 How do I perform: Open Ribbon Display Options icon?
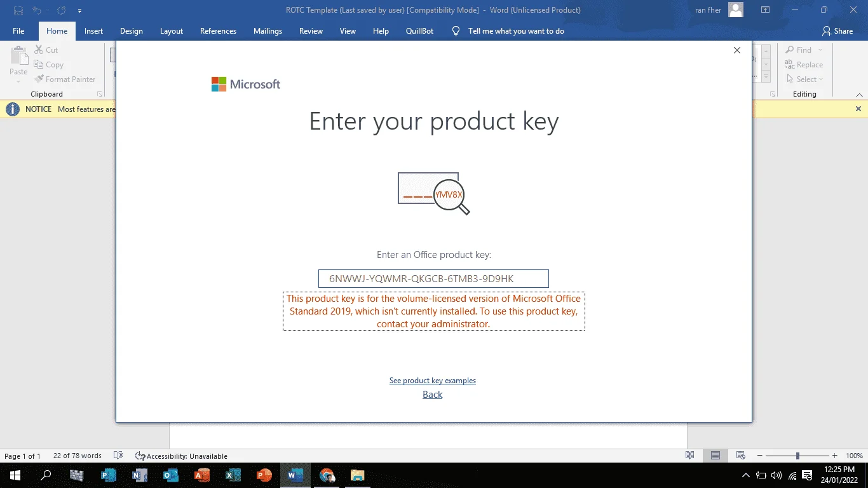766,10
